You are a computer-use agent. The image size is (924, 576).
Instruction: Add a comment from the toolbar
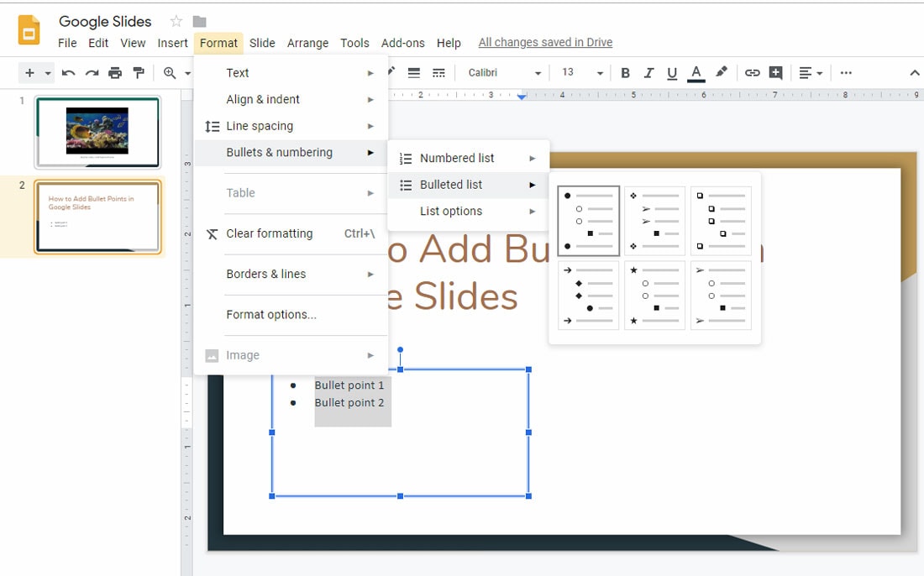[x=776, y=73]
